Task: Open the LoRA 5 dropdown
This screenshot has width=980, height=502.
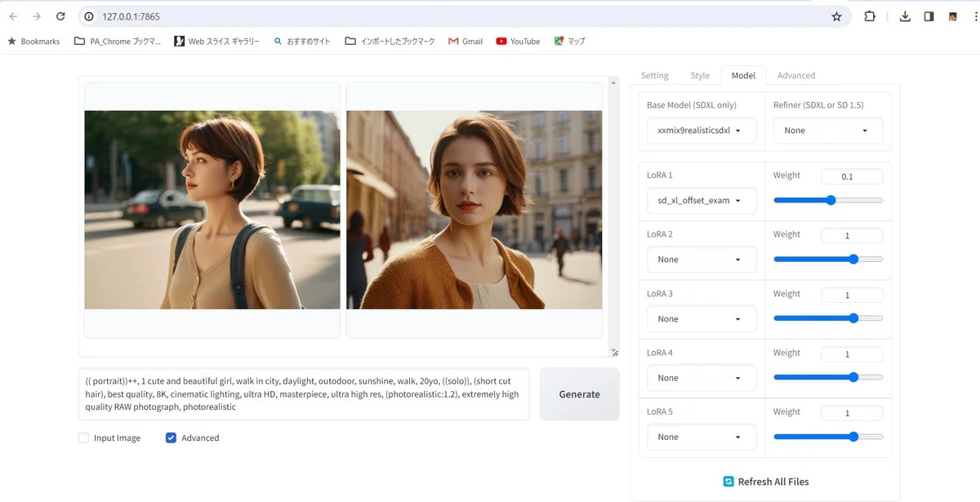Action: click(702, 437)
